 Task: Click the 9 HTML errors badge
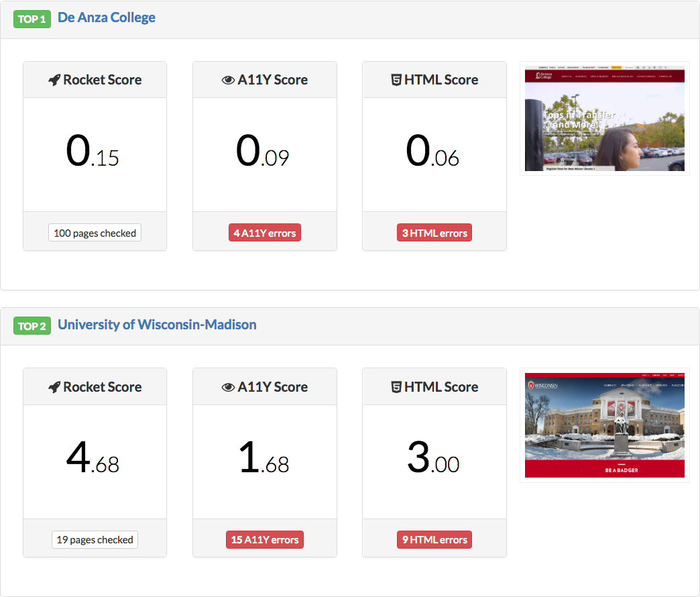(x=434, y=539)
